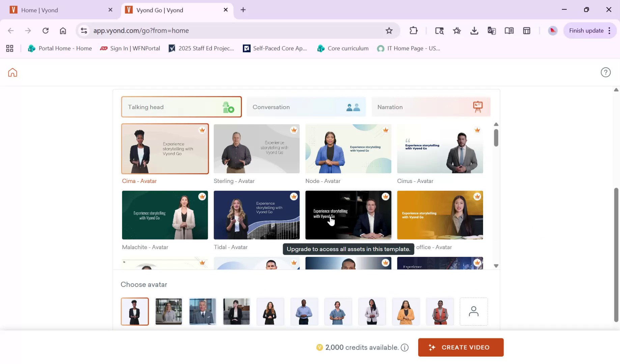Click the CREATE VIDEO button
This screenshot has width=620, height=364.
tap(460, 347)
